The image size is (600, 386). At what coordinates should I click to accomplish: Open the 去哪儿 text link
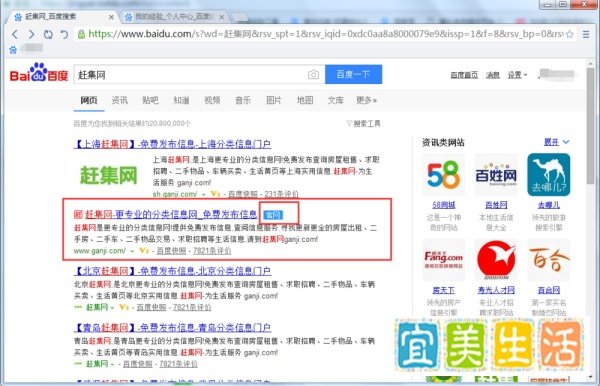[x=549, y=205]
